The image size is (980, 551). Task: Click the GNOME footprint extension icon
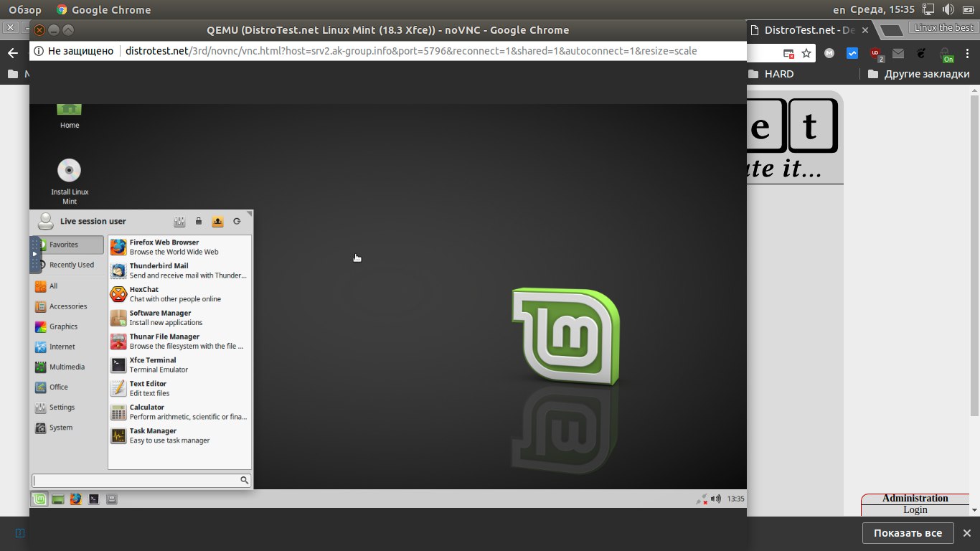(x=922, y=53)
